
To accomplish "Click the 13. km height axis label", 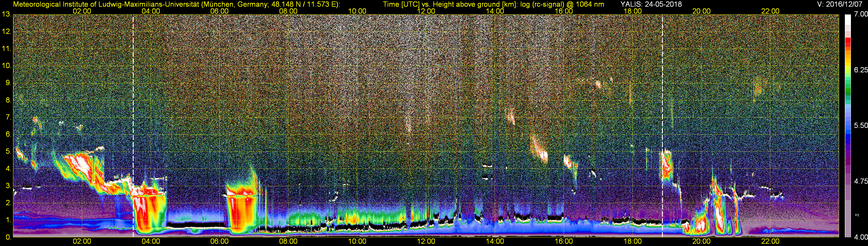I will [x=6, y=14].
